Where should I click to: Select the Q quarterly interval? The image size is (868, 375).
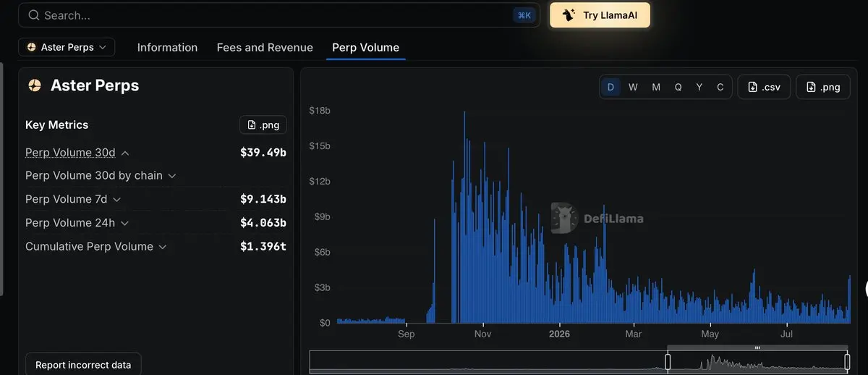678,87
